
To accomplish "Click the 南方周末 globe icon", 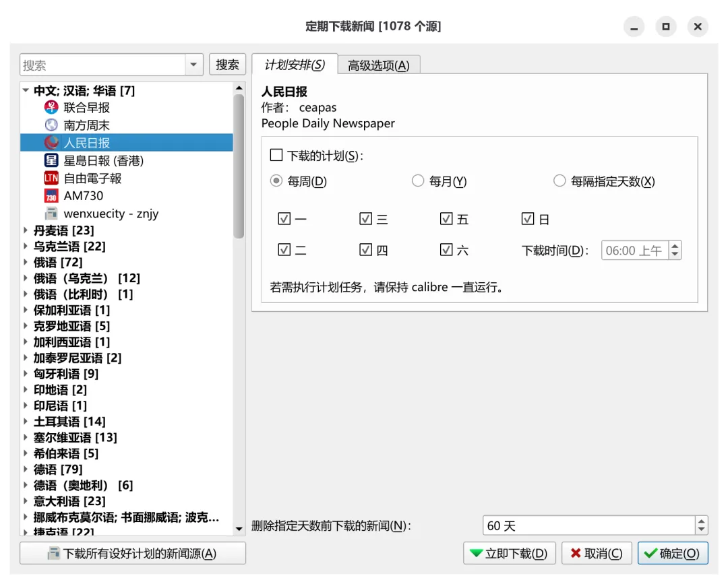I will point(51,125).
